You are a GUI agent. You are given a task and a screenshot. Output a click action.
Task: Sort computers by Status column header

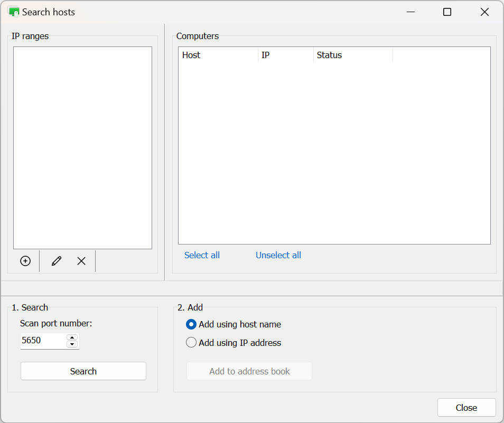[x=352, y=55]
